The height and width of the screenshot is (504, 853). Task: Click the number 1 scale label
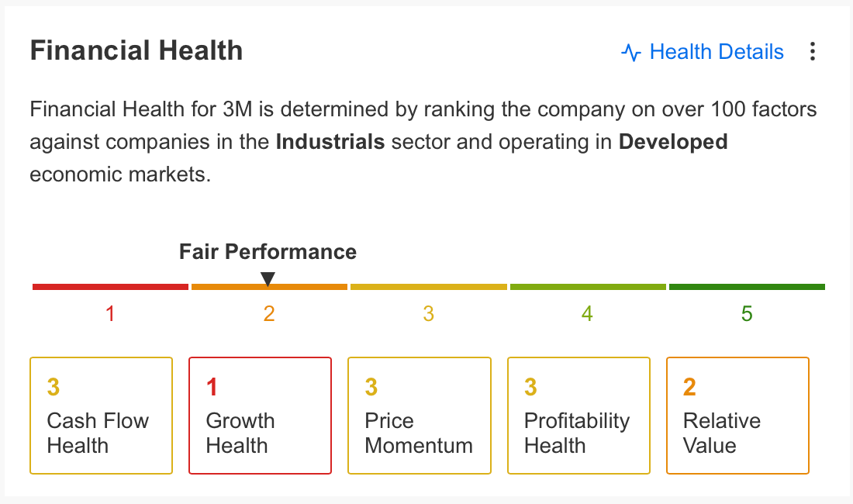(110, 314)
